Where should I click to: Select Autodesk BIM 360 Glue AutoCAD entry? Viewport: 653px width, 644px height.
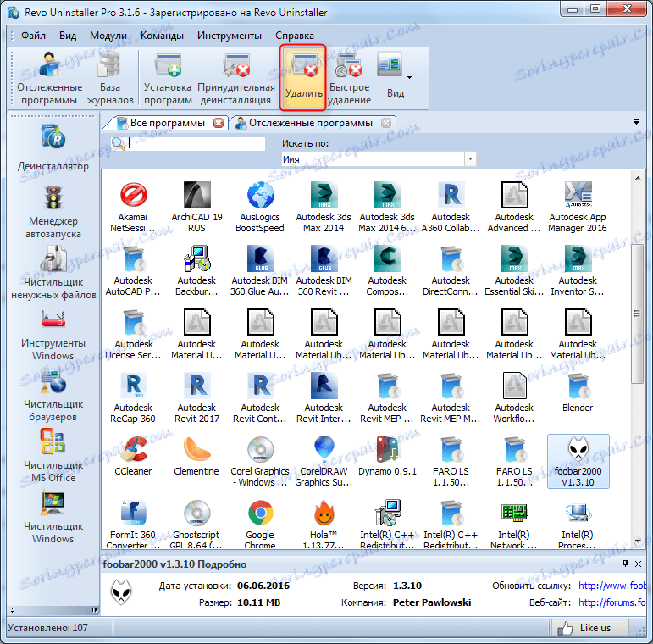tap(260, 271)
